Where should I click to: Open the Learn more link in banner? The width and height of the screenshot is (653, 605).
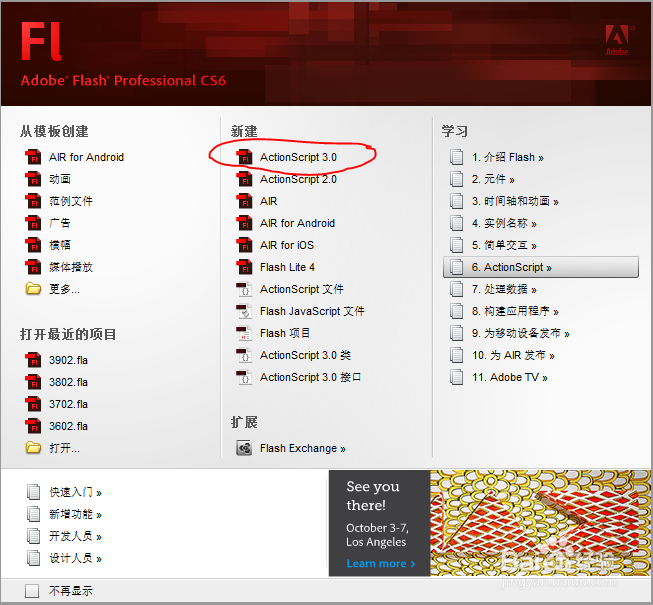point(381,563)
